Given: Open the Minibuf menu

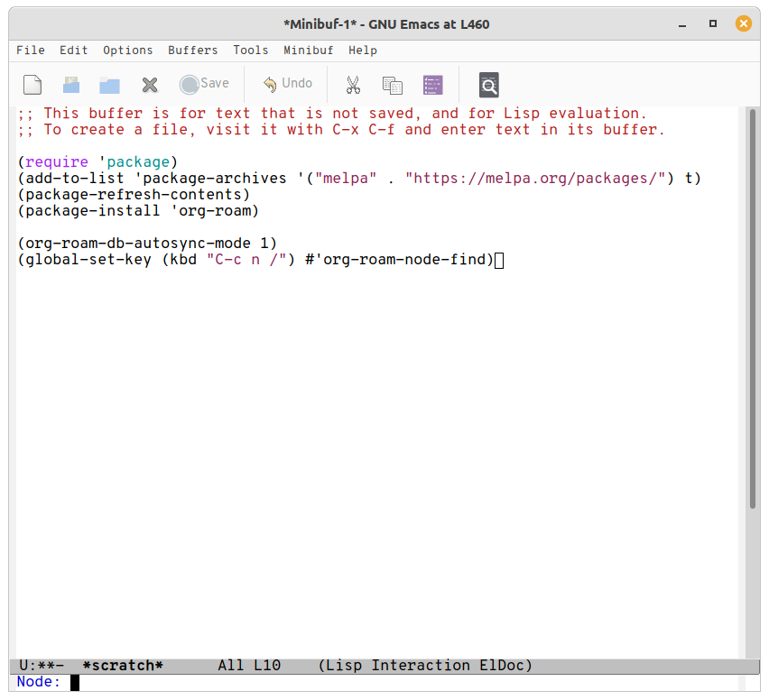Looking at the screenshot, I should coord(308,50).
